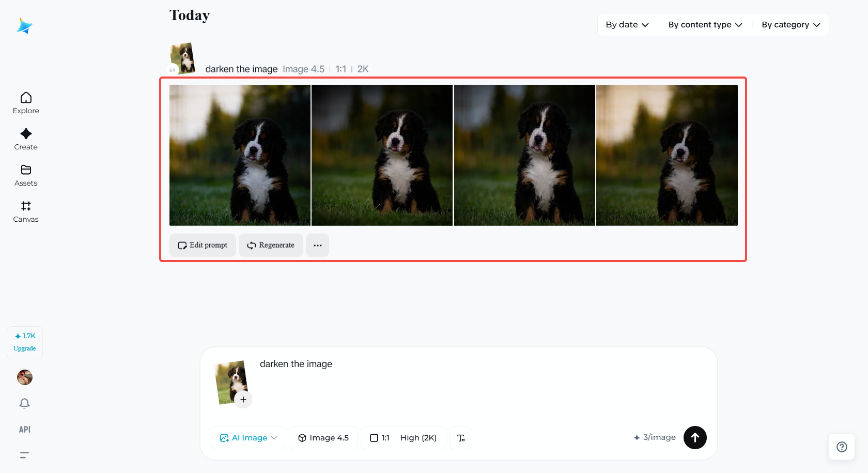Select the Create tool in sidebar

(x=25, y=139)
